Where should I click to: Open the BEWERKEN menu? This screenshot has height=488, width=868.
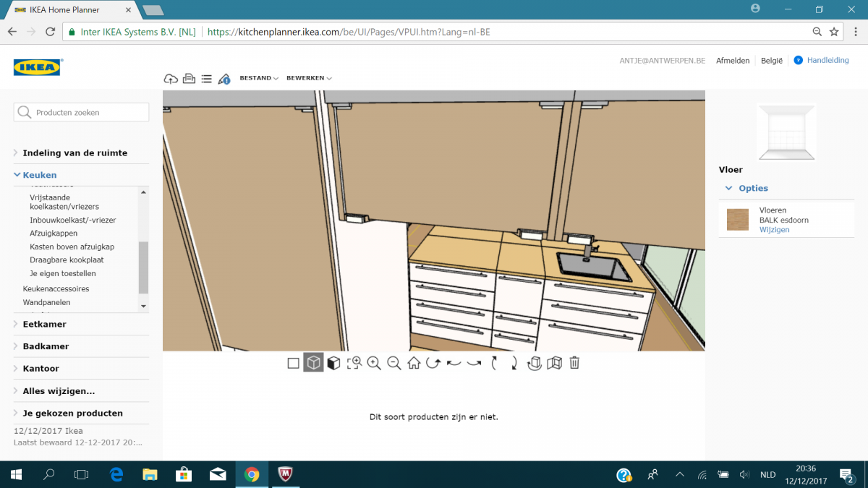coord(309,78)
